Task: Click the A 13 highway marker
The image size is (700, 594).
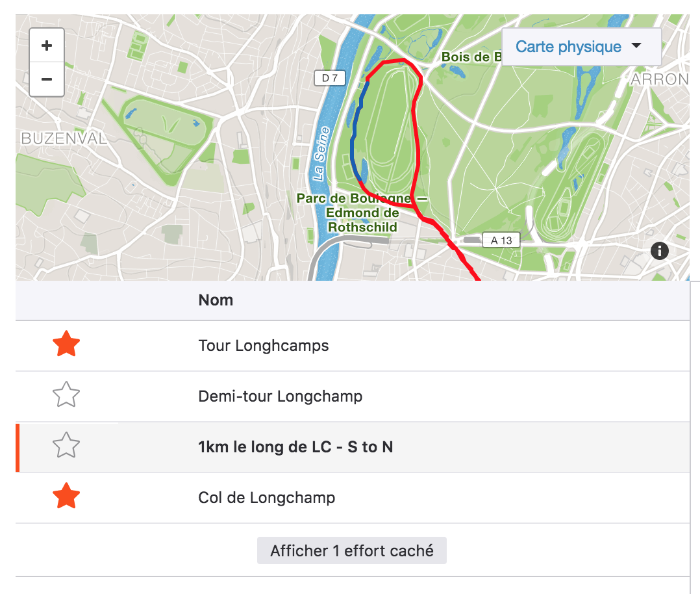Action: [501, 240]
